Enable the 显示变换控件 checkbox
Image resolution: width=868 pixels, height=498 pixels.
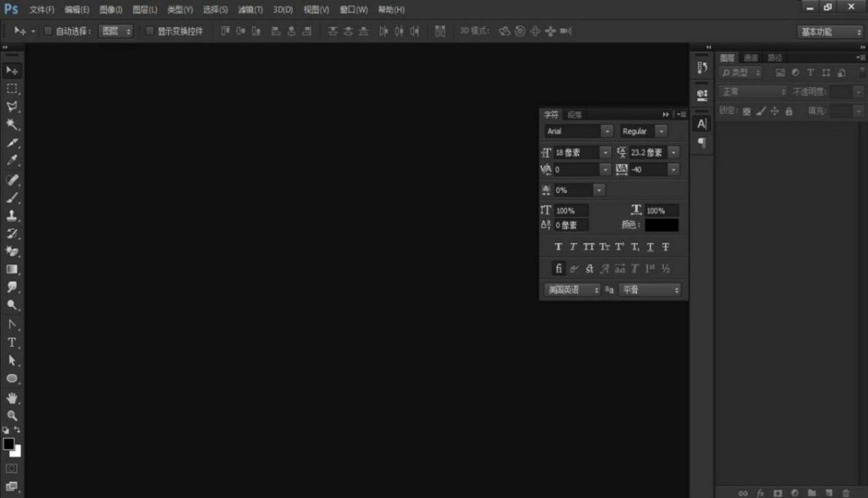(150, 31)
